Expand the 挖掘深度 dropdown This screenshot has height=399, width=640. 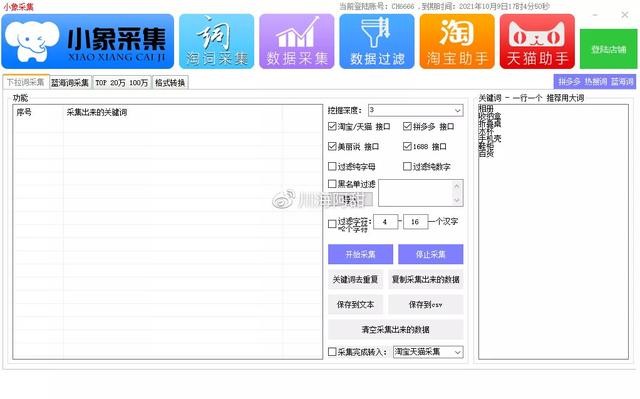tap(458, 110)
